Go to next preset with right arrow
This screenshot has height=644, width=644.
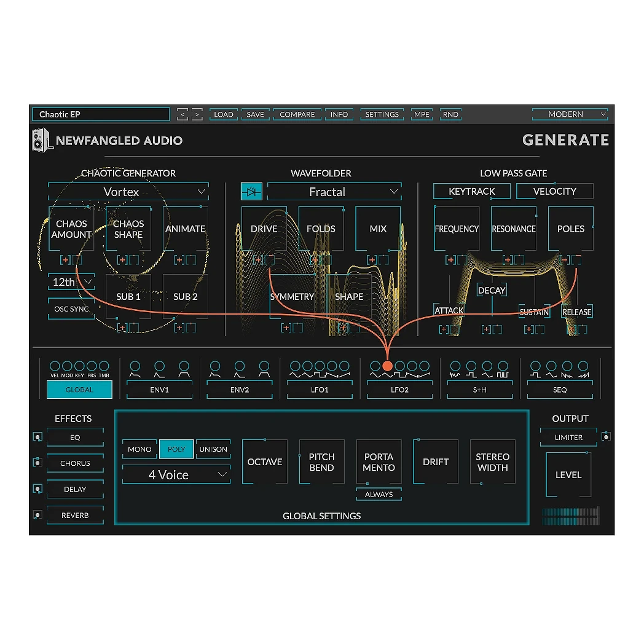[197, 114]
